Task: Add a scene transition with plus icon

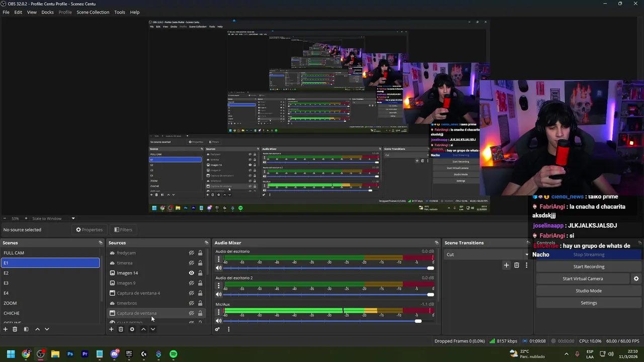Action: (x=506, y=265)
